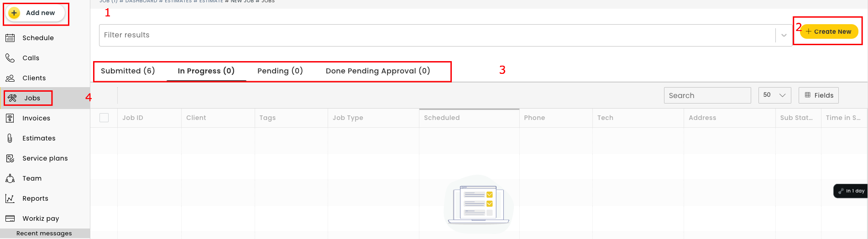Open Clients via people icon
868x239 pixels.
pyautogui.click(x=10, y=78)
